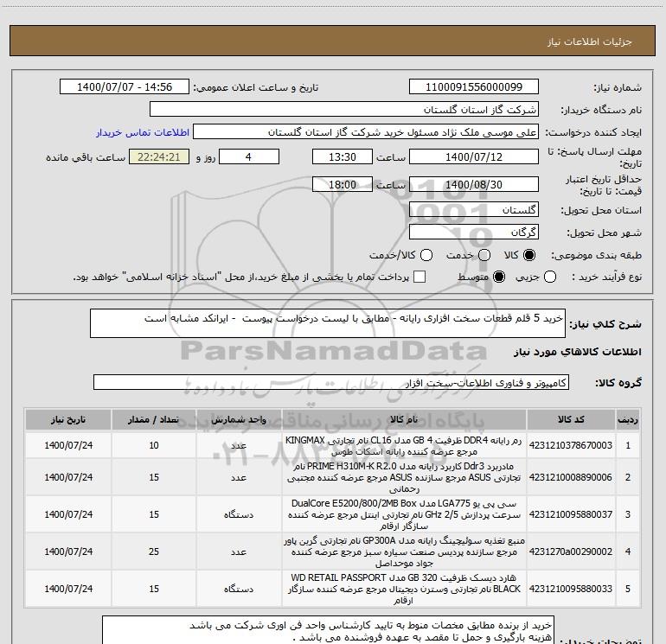Click quantity 10 in the RAM row
The height and width of the screenshot is (644, 666).
tap(154, 445)
